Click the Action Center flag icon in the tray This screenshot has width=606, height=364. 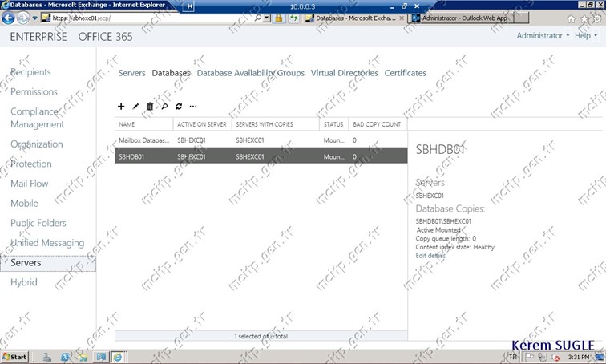(x=530, y=357)
